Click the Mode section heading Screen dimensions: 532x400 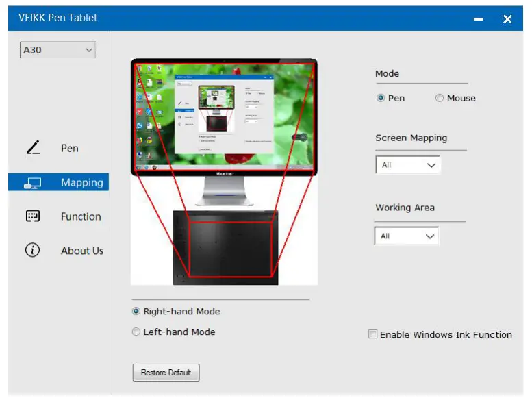click(x=387, y=73)
